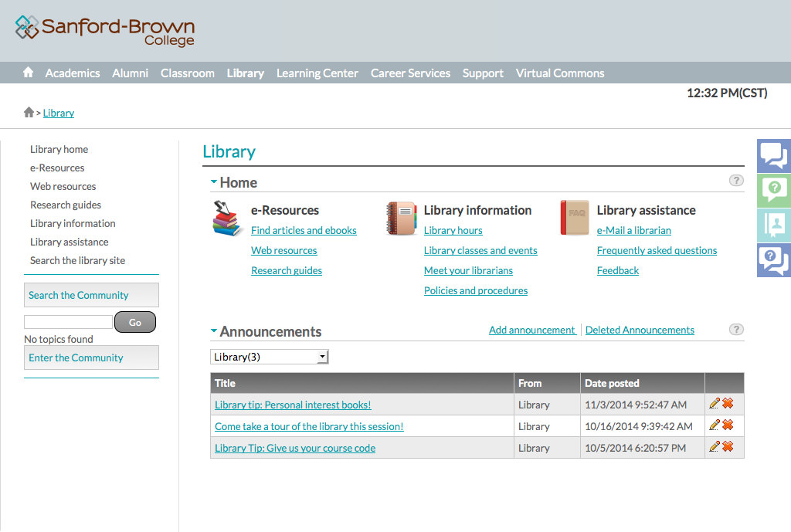Collapse the Announcements section
Screen dimensions: 791x532
tap(214, 331)
